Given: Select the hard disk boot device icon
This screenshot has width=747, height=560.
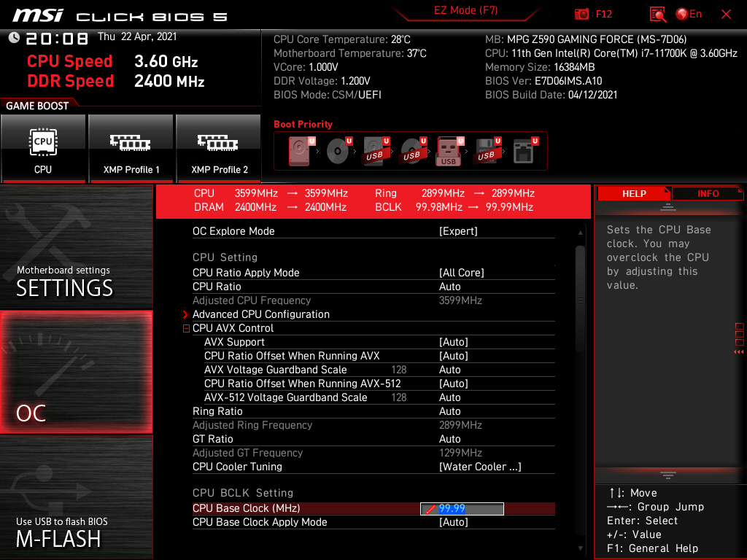Looking at the screenshot, I should click(x=301, y=151).
